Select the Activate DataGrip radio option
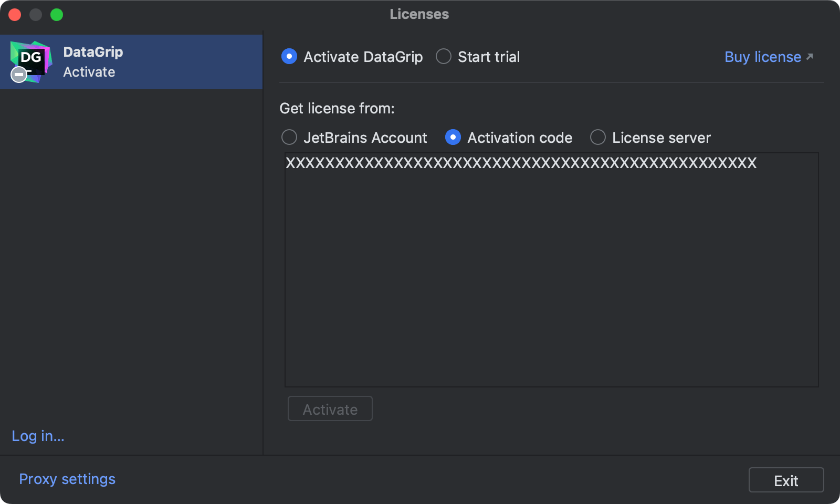 pyautogui.click(x=289, y=57)
